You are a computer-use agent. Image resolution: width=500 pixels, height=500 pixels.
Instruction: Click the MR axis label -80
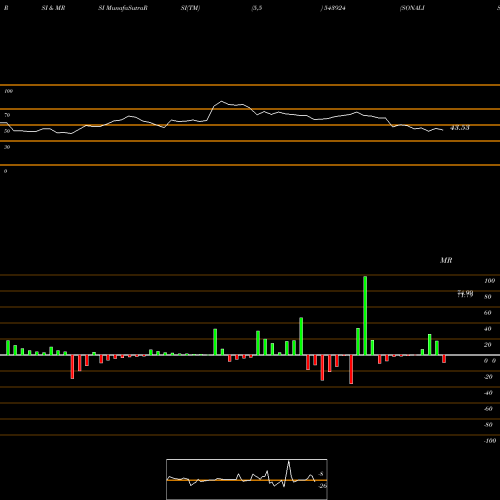488,425
